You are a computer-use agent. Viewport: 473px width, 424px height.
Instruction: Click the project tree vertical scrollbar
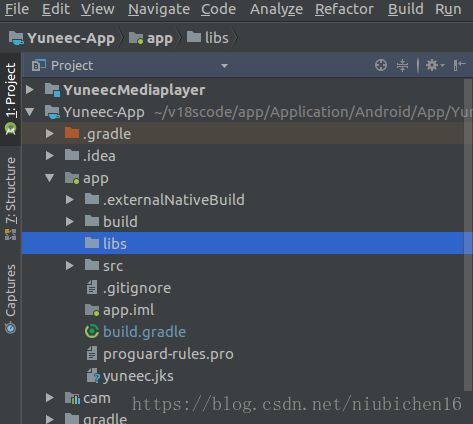(468, 235)
